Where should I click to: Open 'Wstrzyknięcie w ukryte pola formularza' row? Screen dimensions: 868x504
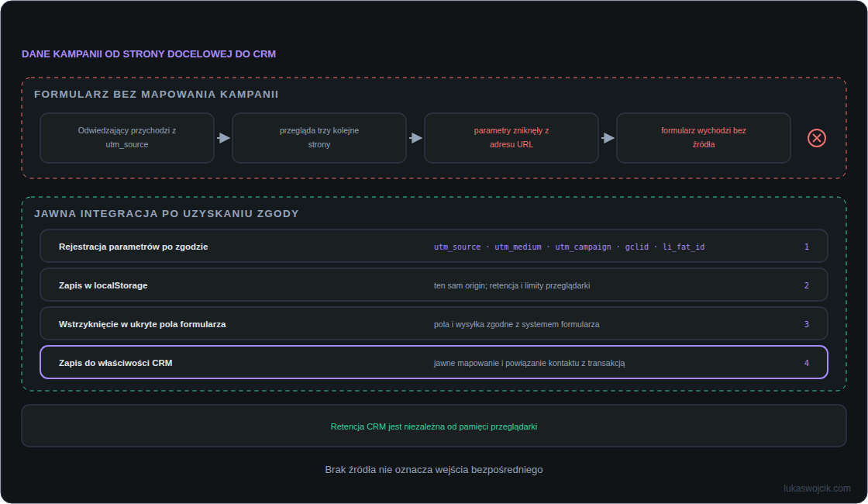(x=434, y=323)
